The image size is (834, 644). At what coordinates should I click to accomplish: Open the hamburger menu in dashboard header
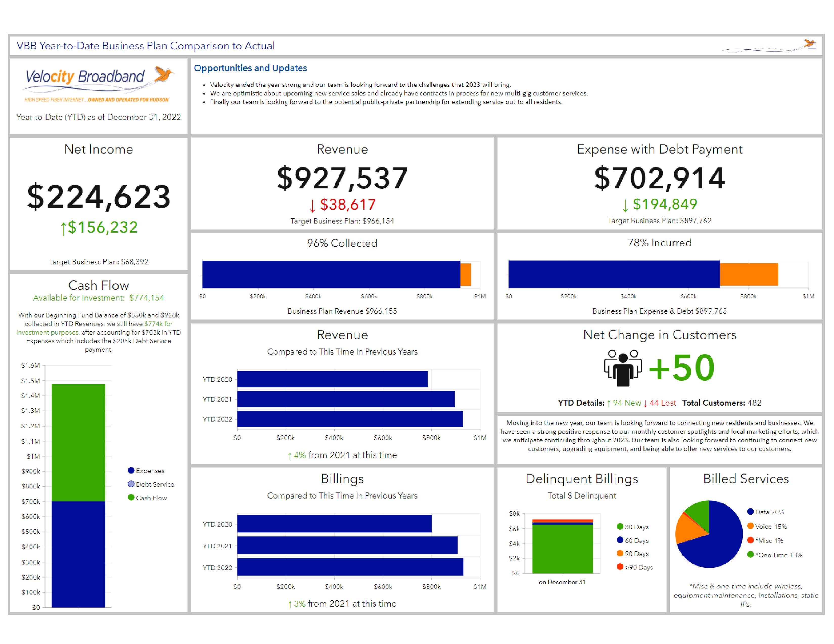(812, 45)
